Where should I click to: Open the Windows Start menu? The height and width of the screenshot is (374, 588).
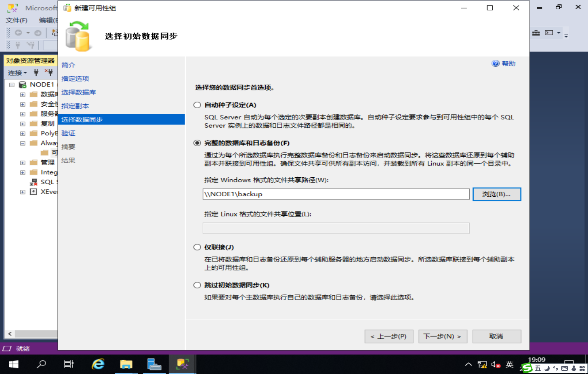coord(14,364)
